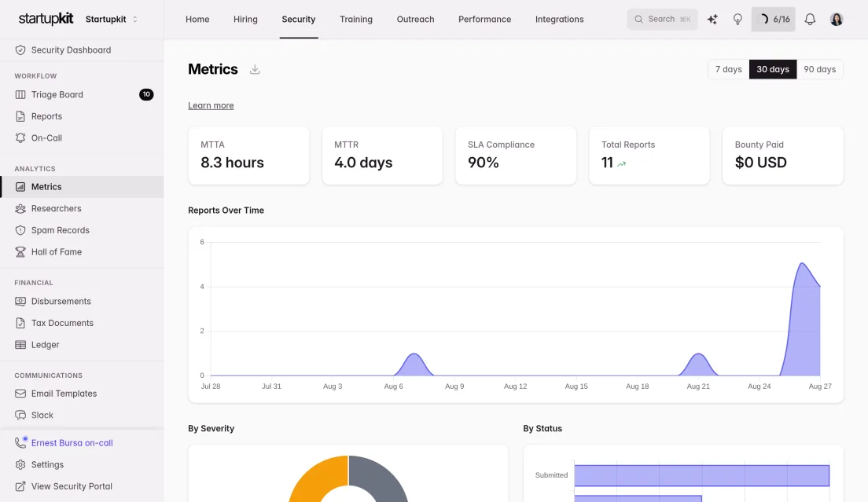Viewport: 868px width, 502px height.
Task: Click the Ernest Bursa on-call link
Action: tap(72, 443)
